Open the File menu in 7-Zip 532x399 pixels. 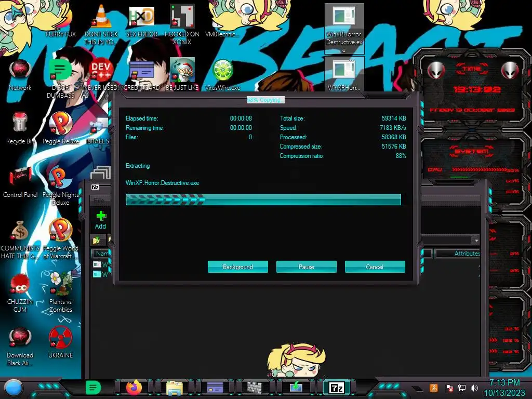pos(99,201)
